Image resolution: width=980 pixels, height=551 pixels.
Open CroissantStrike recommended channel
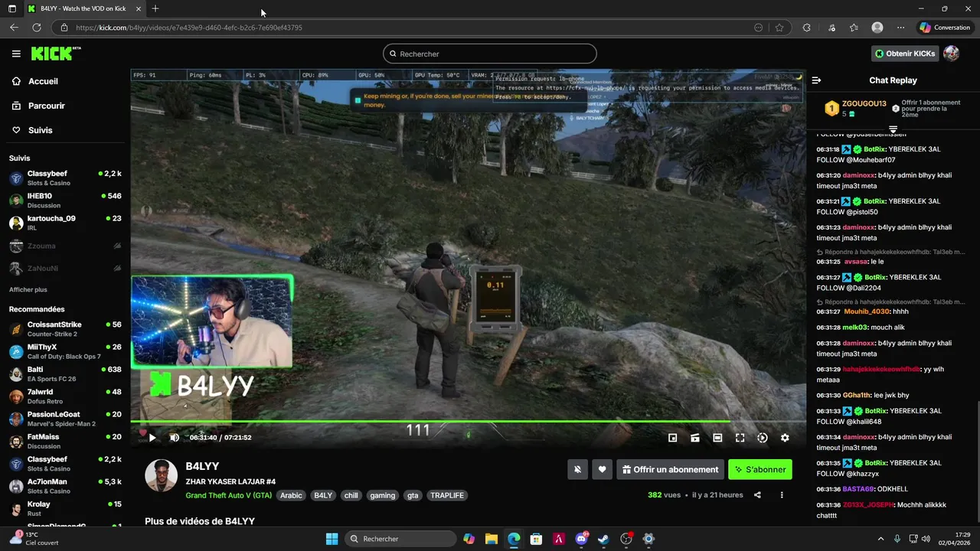tap(65, 329)
